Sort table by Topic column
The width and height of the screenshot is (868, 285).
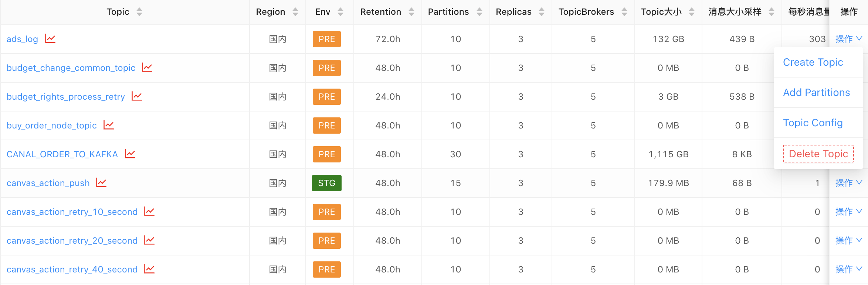pos(139,12)
